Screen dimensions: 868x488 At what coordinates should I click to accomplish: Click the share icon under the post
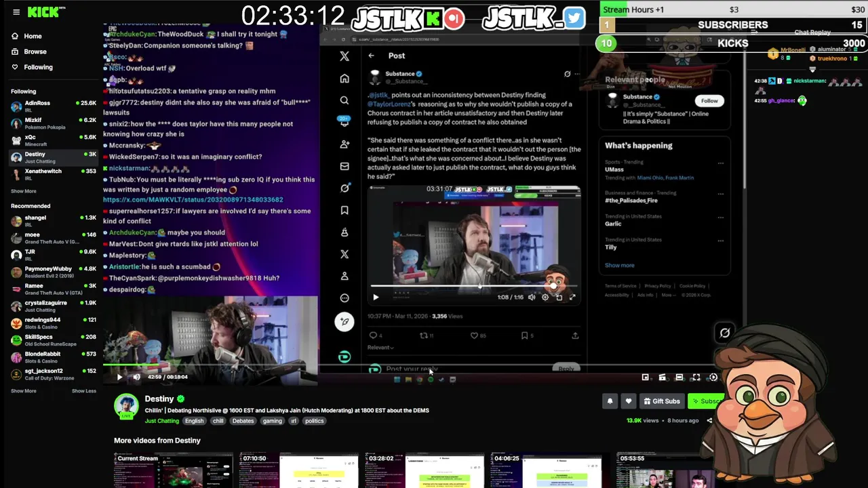(x=575, y=335)
